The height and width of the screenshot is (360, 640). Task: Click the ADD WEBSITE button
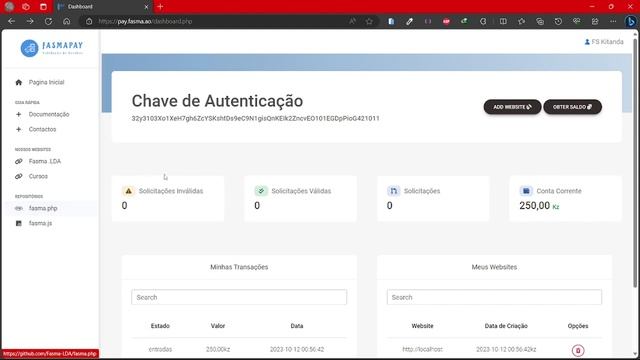512,107
